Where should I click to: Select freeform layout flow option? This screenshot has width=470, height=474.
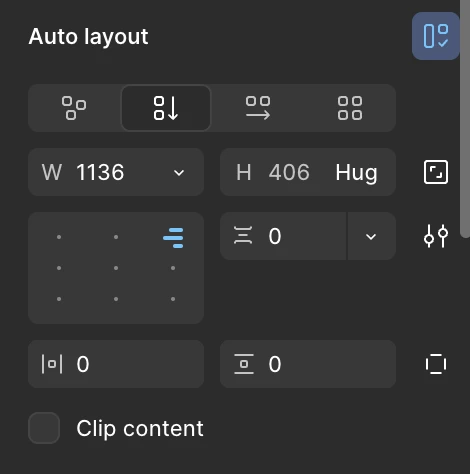[74, 108]
